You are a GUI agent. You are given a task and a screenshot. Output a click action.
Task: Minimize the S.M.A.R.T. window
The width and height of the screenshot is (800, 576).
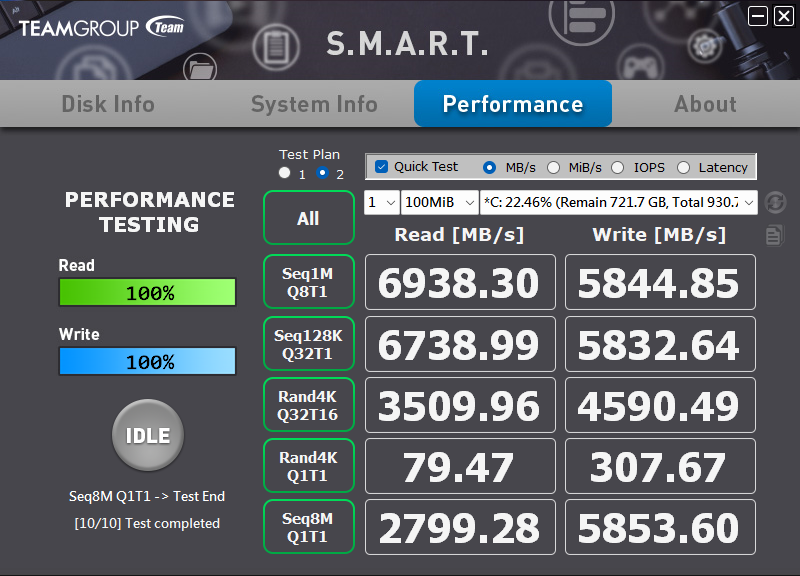(x=759, y=16)
